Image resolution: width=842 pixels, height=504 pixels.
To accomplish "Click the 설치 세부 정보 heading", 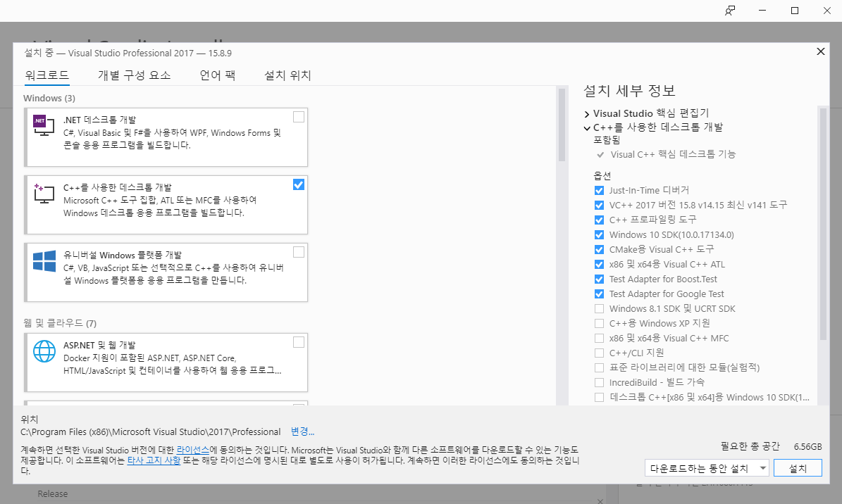I will click(x=629, y=91).
